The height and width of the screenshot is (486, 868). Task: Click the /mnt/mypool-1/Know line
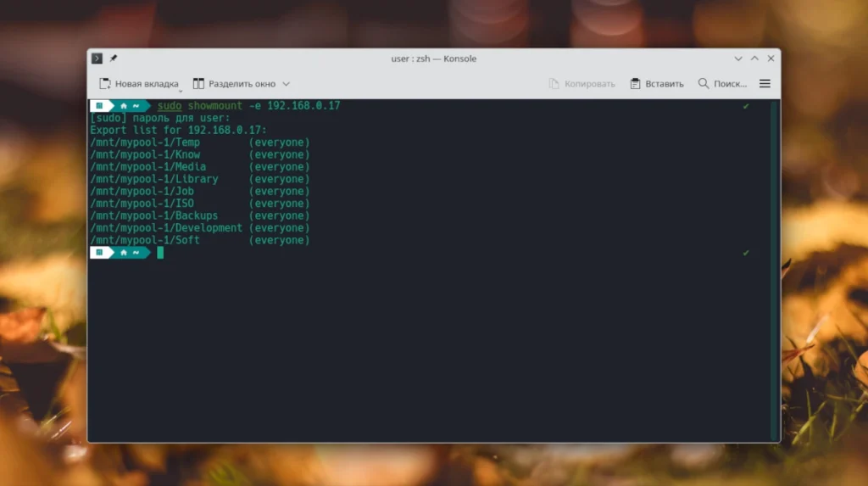(x=200, y=154)
